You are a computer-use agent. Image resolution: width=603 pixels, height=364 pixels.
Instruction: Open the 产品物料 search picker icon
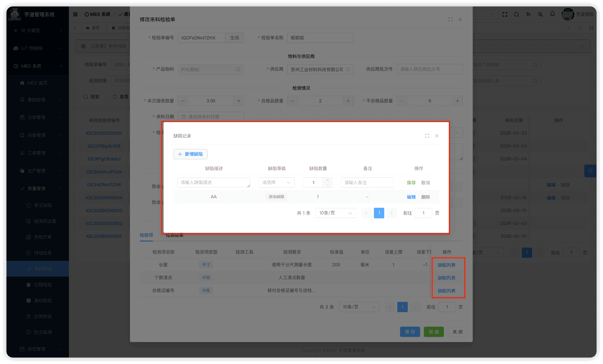pyautogui.click(x=239, y=69)
